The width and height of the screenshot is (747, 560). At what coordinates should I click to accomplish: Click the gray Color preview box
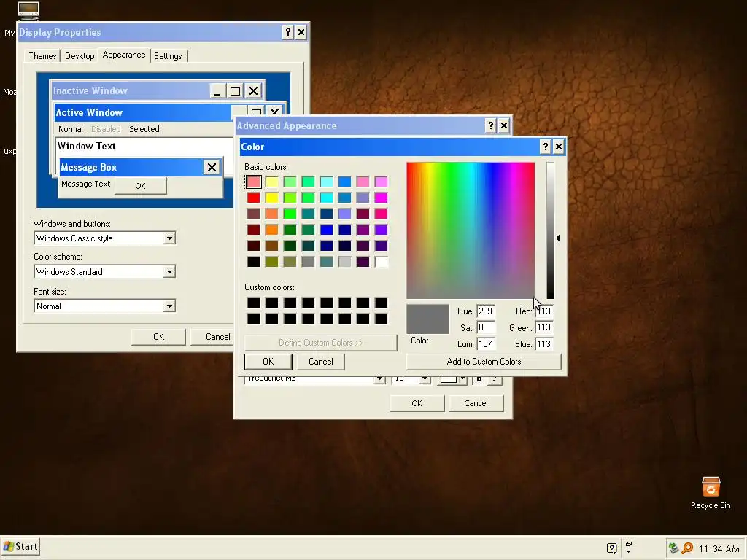coord(427,319)
